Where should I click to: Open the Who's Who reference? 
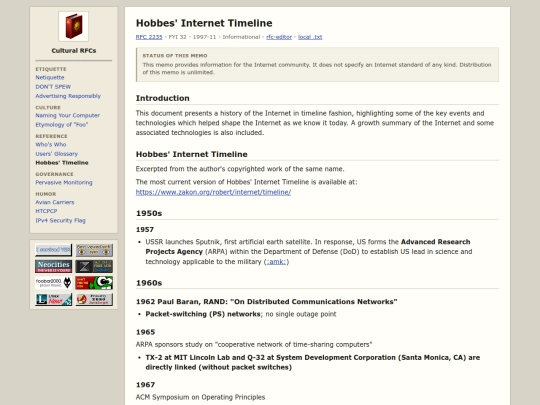(51, 145)
